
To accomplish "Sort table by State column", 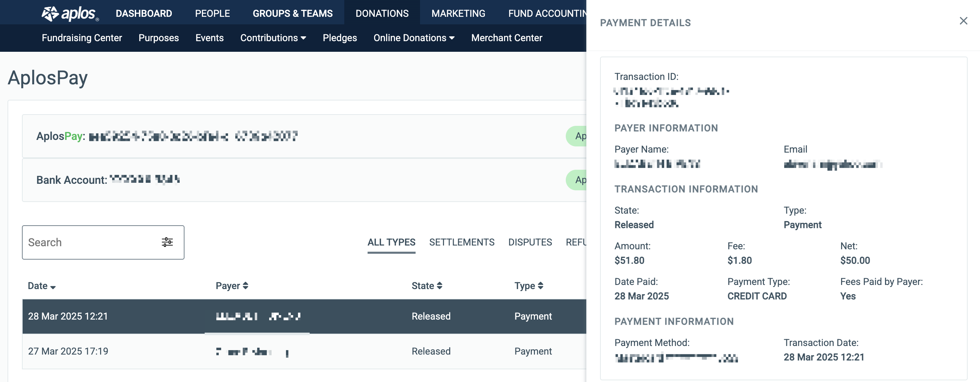I will coord(427,286).
